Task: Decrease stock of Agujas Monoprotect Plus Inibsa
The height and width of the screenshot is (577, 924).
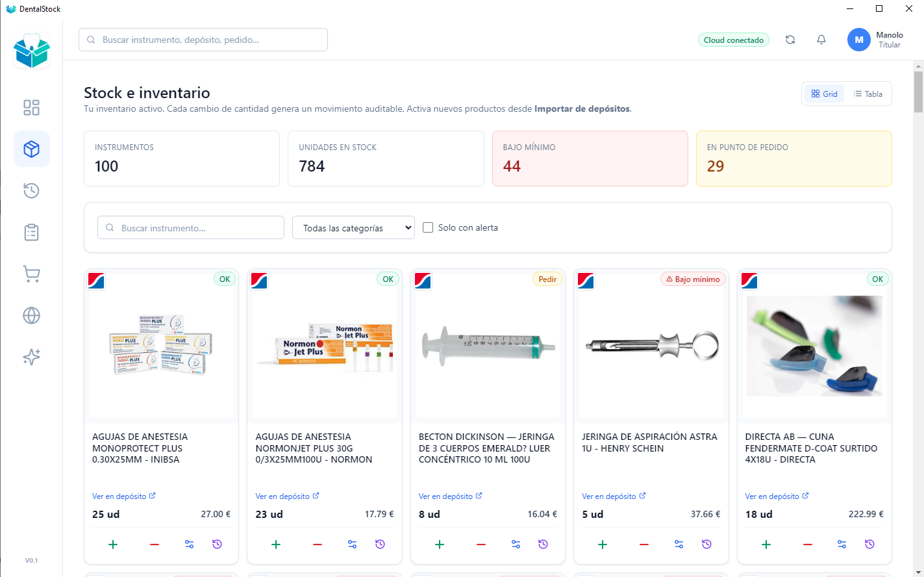Action: click(x=155, y=545)
